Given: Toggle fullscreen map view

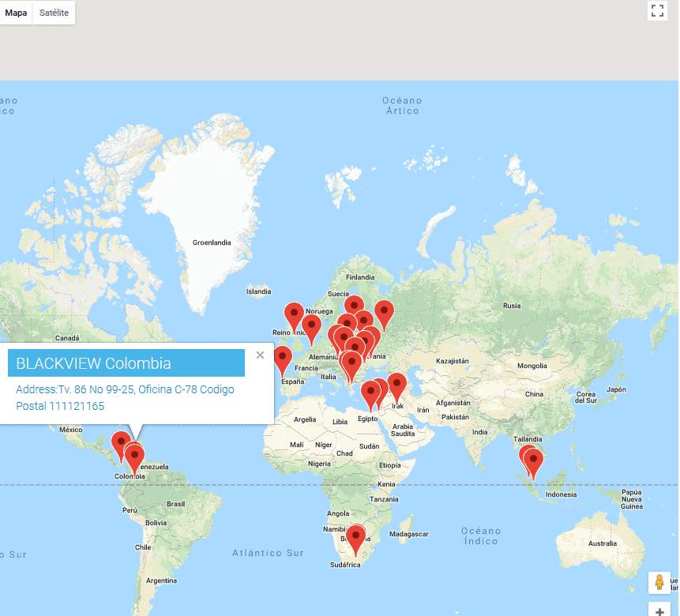Looking at the screenshot, I should point(657,11).
